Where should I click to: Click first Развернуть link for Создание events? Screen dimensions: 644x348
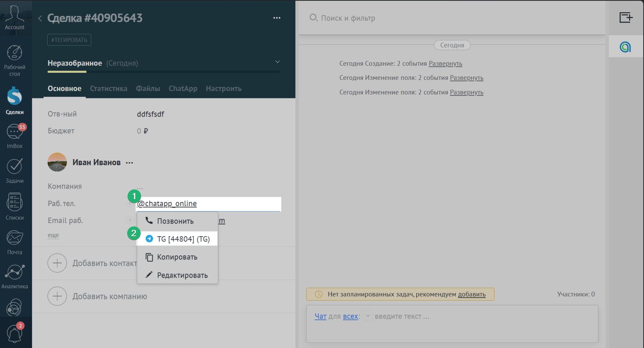pos(445,64)
